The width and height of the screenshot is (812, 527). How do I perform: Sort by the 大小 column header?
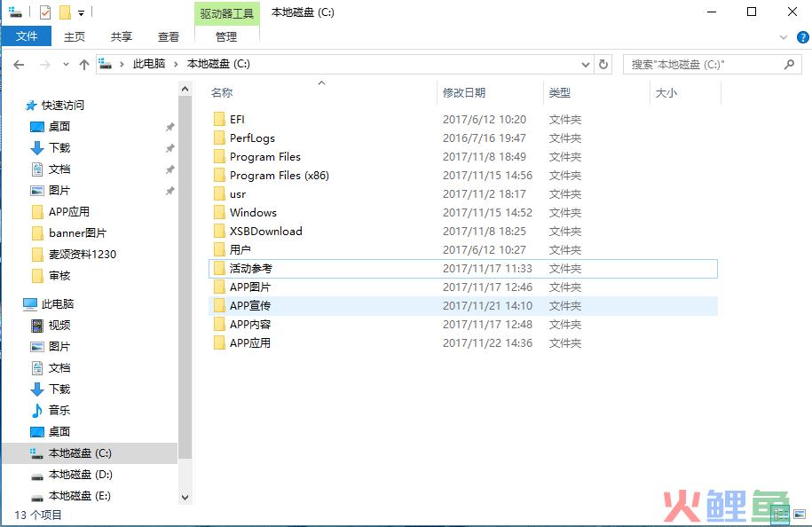coord(666,92)
